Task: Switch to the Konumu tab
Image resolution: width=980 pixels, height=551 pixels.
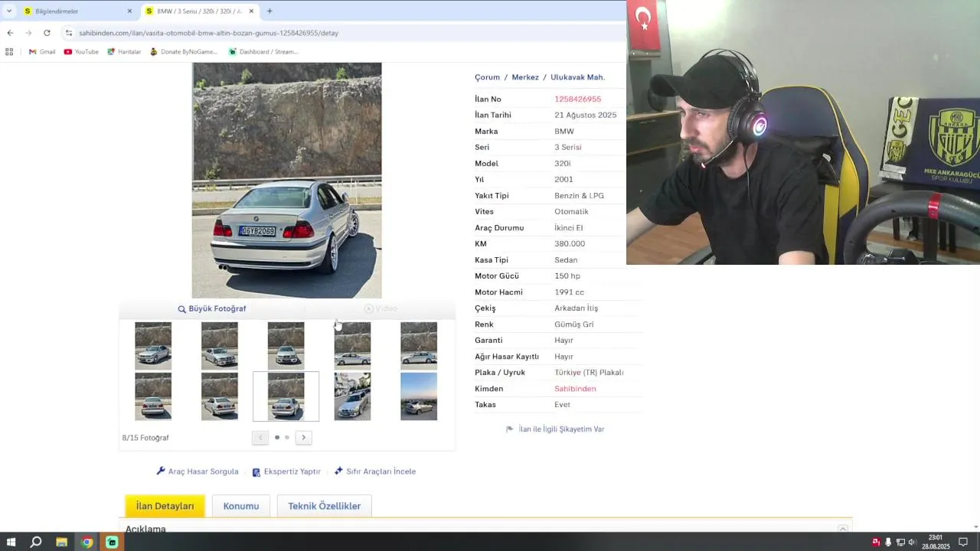Action: click(241, 506)
